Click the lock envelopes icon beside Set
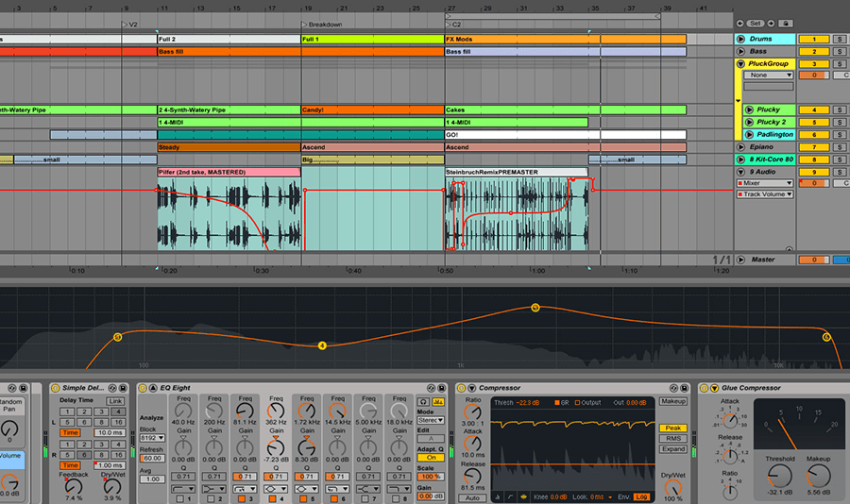Image resolution: width=850 pixels, height=504 pixels. [x=786, y=24]
